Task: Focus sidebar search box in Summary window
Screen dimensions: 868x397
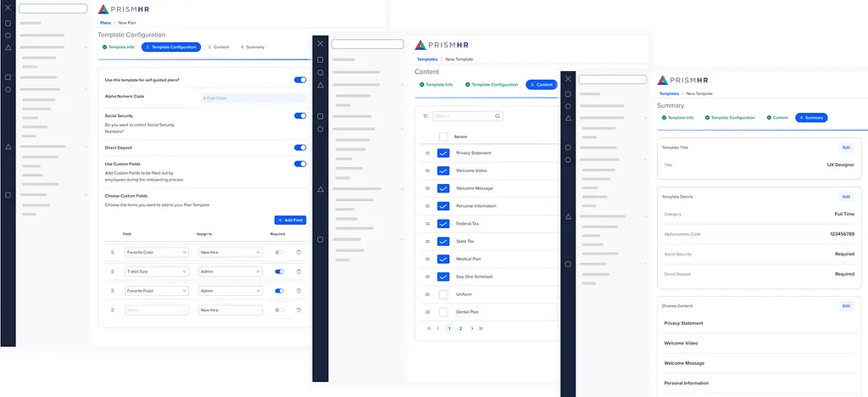Action: click(x=612, y=79)
